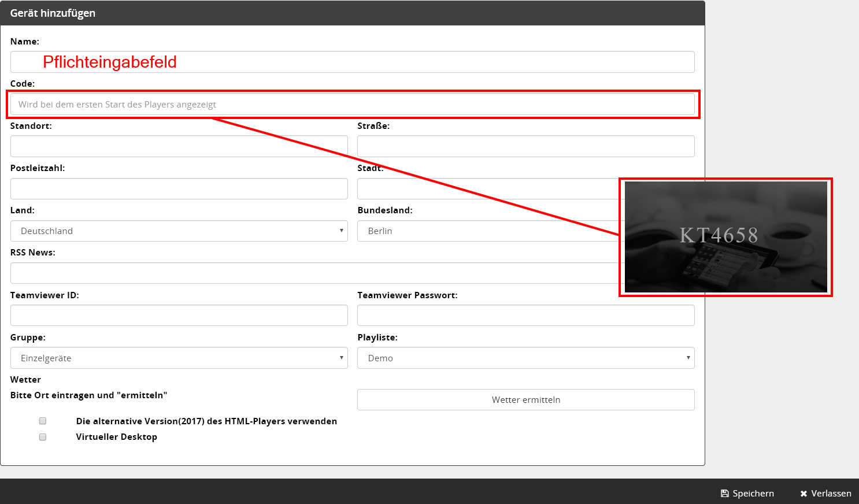
Task: Enable alternative HTML-Player version checkbox
Action: tap(43, 421)
